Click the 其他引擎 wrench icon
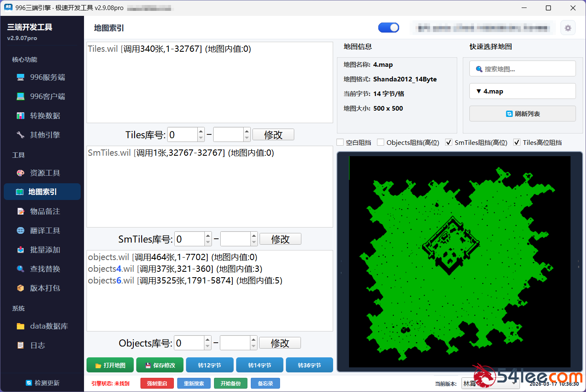 20,135
